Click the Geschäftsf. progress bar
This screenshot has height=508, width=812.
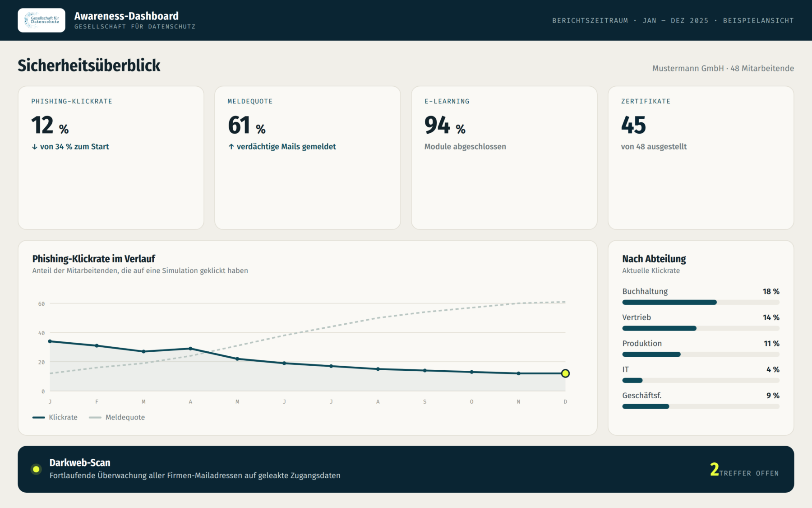tap(701, 406)
